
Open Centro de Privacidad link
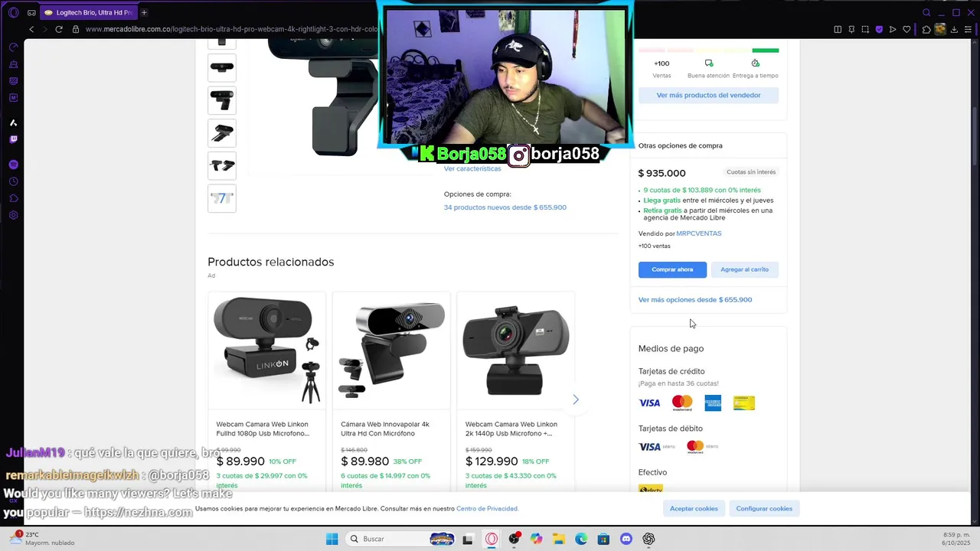point(487,508)
